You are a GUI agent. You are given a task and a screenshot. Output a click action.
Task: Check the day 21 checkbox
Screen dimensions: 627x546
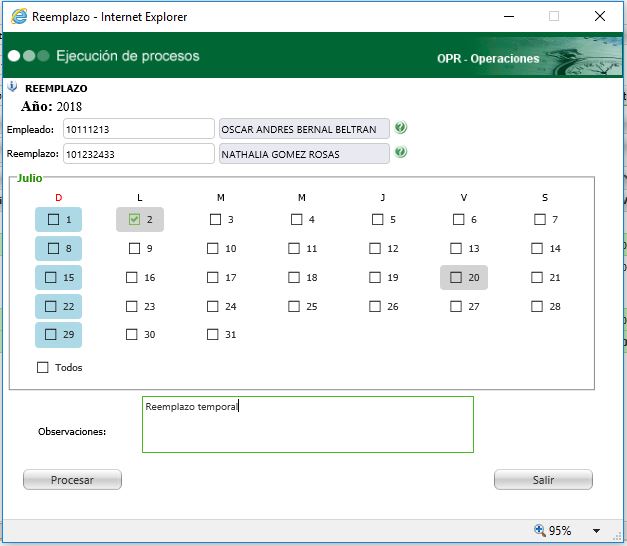[537, 277]
